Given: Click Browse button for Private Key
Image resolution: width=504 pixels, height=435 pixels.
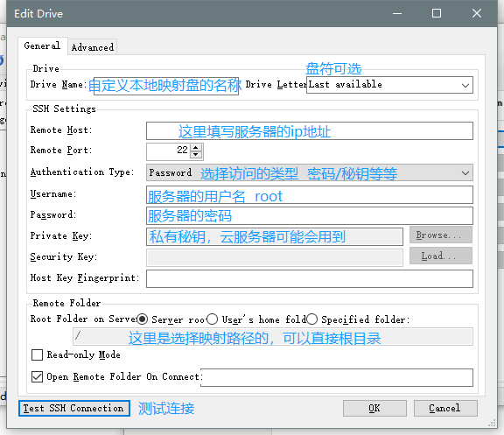Looking at the screenshot, I should (441, 235).
